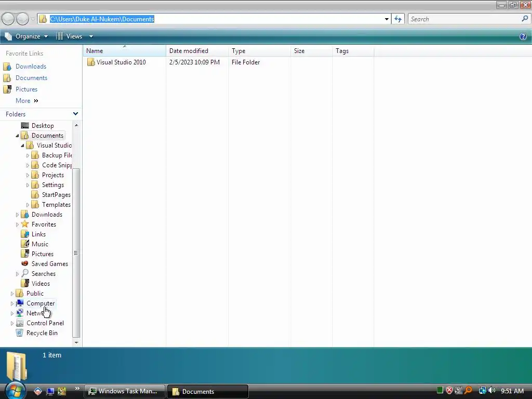Image resolution: width=532 pixels, height=399 pixels.
Task: Open the Help question mark icon
Action: 523,36
